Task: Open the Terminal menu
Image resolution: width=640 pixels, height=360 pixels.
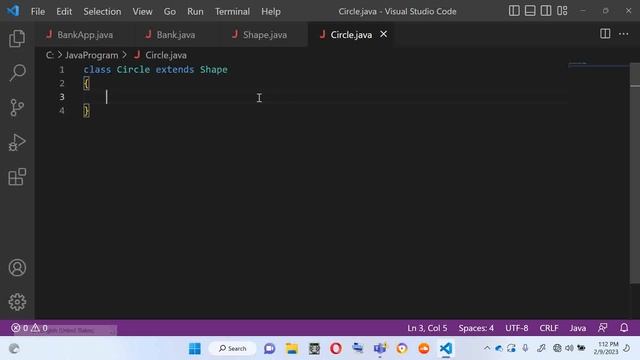Action: coord(232,11)
